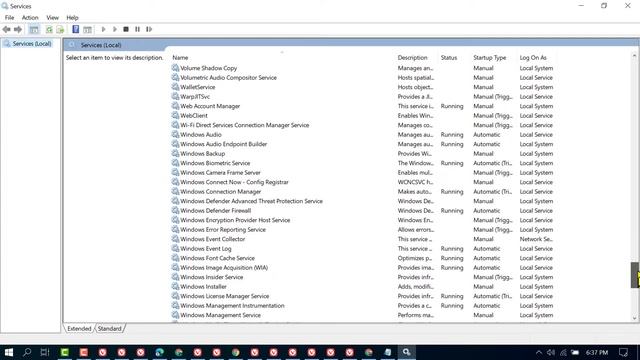Click the Restart Service toolbar icon
Image resolution: width=640 pixels, height=360 pixels.
(149, 29)
